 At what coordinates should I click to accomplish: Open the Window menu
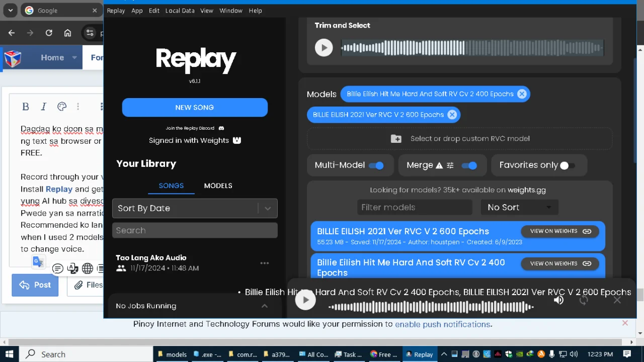click(231, 11)
